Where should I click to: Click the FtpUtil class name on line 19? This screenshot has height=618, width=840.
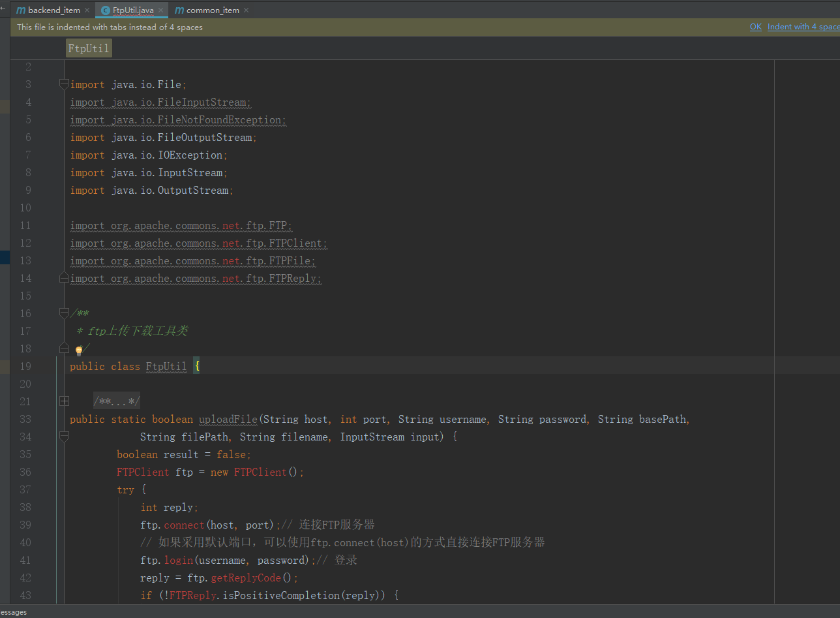tap(166, 366)
